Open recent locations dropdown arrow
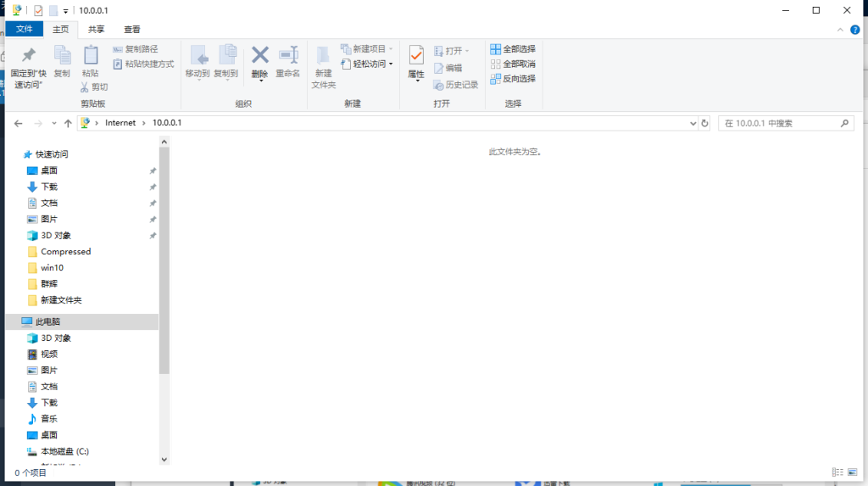 [53, 124]
